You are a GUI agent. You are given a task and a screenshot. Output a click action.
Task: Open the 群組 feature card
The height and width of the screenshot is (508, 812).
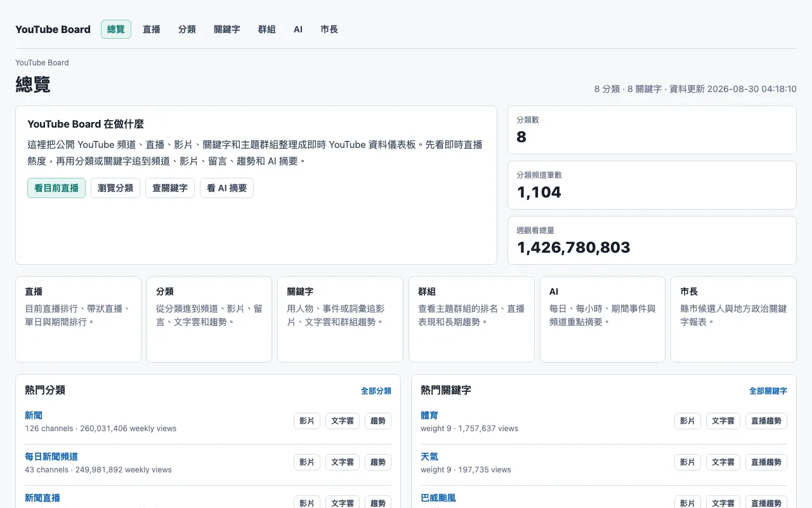pos(471,319)
